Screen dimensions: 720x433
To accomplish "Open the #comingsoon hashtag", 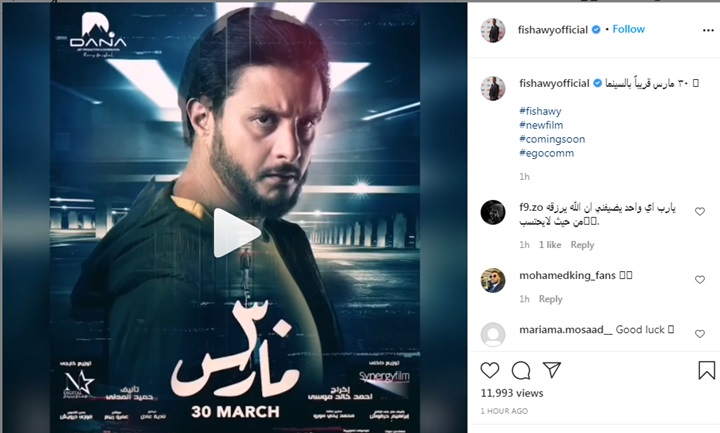I will coord(552,139).
